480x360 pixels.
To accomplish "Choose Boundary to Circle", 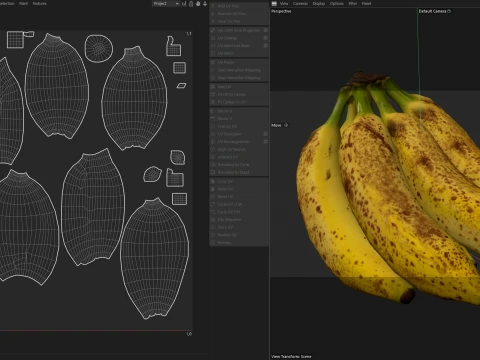I will click(x=239, y=164).
